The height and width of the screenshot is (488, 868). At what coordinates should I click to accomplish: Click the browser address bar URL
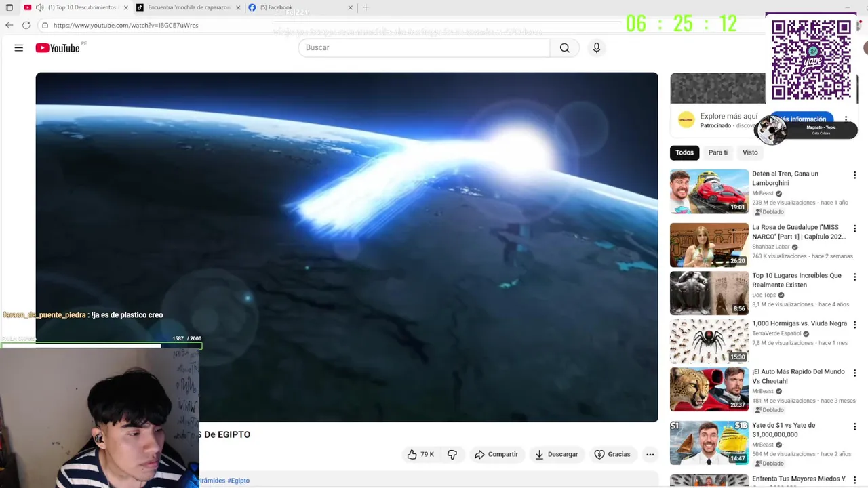pyautogui.click(x=125, y=25)
